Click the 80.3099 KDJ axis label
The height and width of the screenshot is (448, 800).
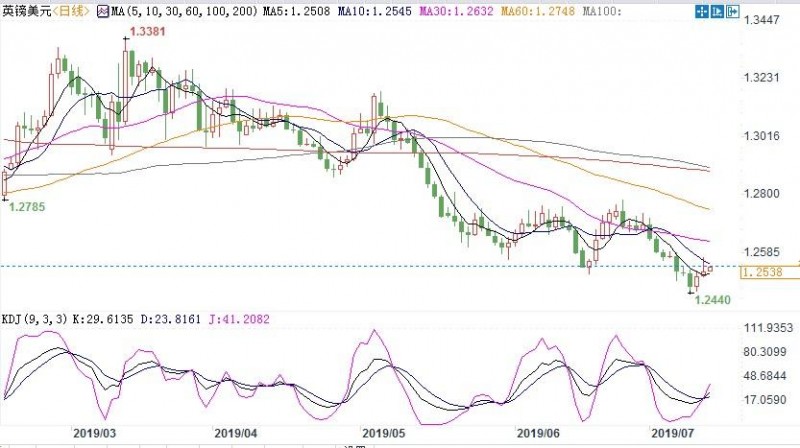coord(765,352)
